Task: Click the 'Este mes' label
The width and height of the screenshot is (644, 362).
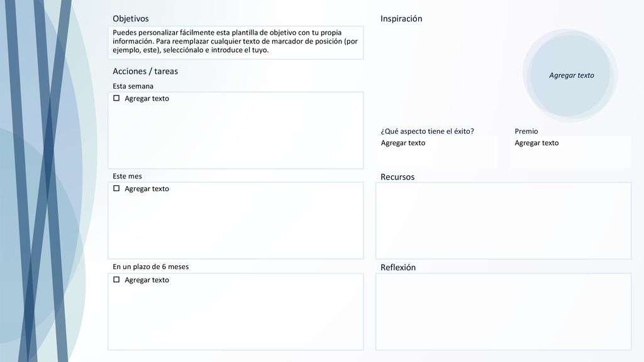Action: tap(127, 176)
